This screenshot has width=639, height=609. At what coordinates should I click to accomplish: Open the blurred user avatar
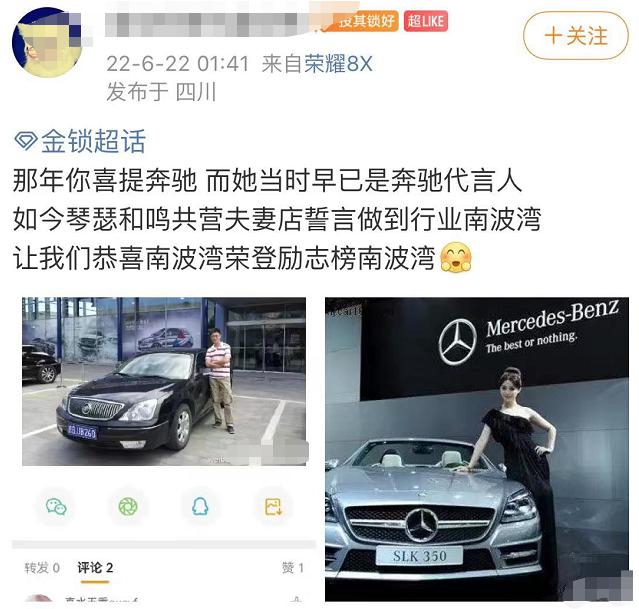[46, 42]
